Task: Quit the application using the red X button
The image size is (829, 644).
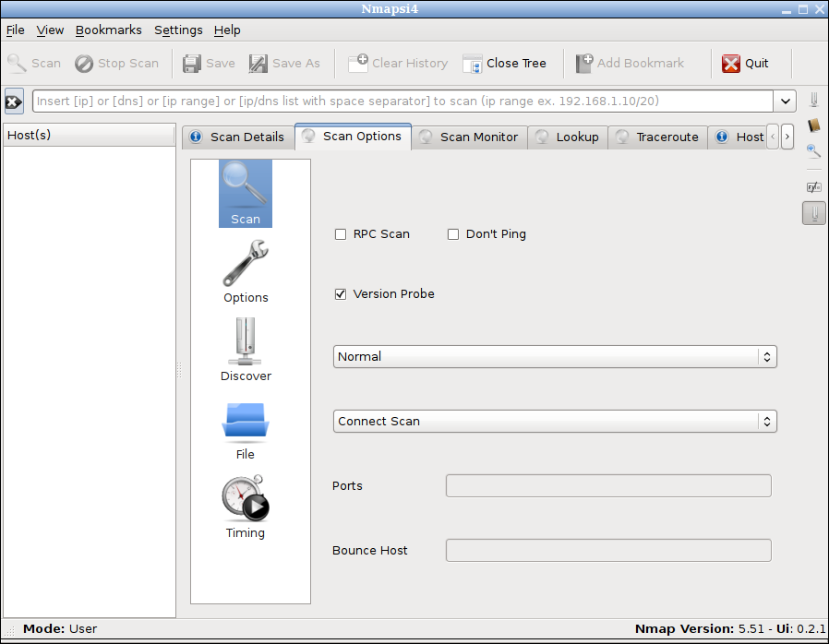Action: (745, 64)
